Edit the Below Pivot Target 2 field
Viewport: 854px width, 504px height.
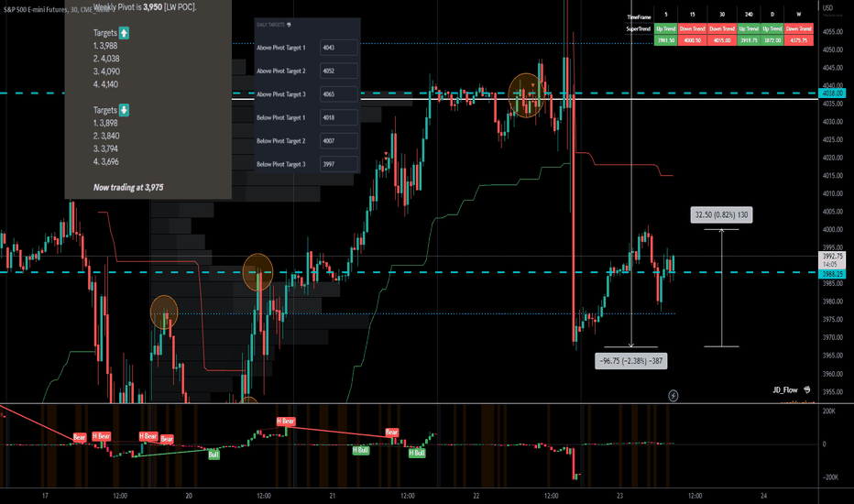(339, 140)
